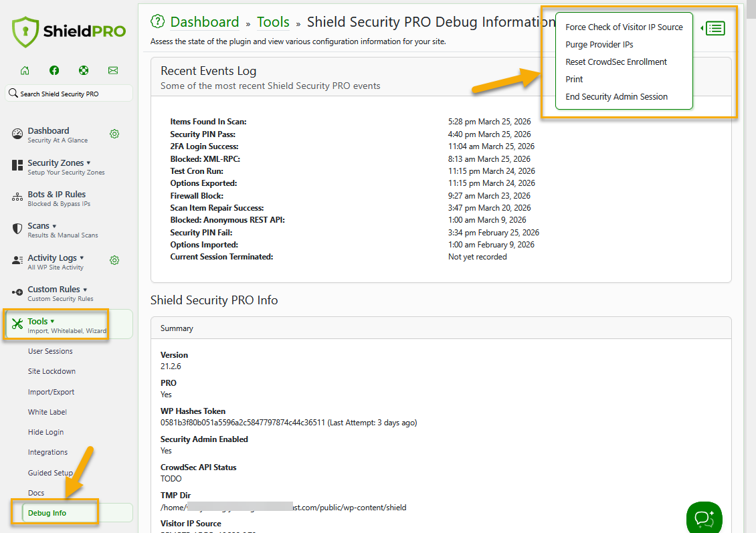Viewport: 756px width, 533px height.
Task: Click the ShieldPRO logo
Action: click(69, 32)
